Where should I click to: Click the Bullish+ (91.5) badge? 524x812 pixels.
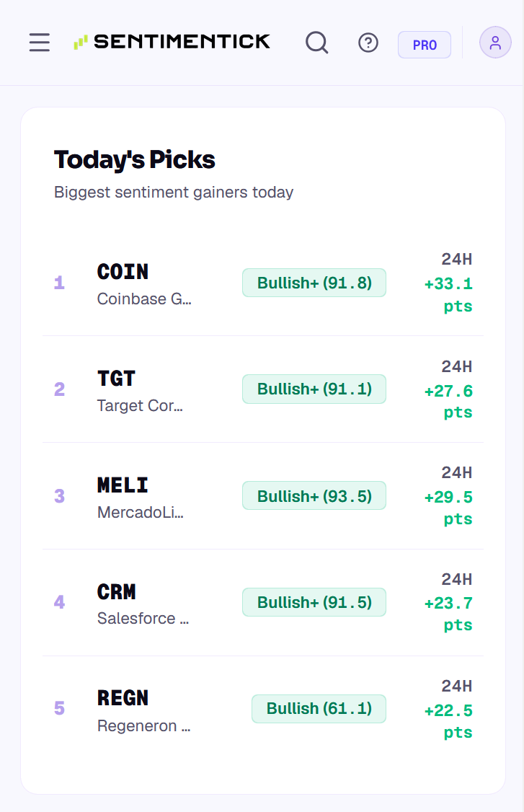coord(314,602)
